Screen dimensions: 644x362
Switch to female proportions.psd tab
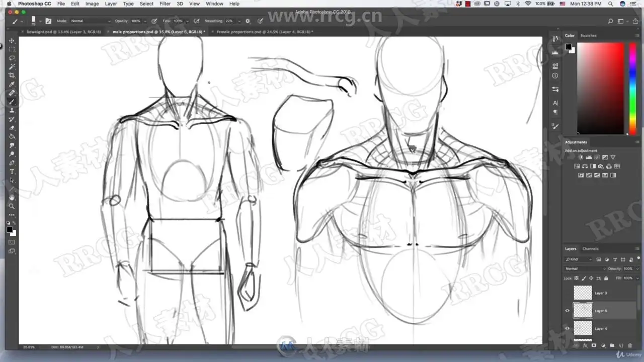[265, 32]
